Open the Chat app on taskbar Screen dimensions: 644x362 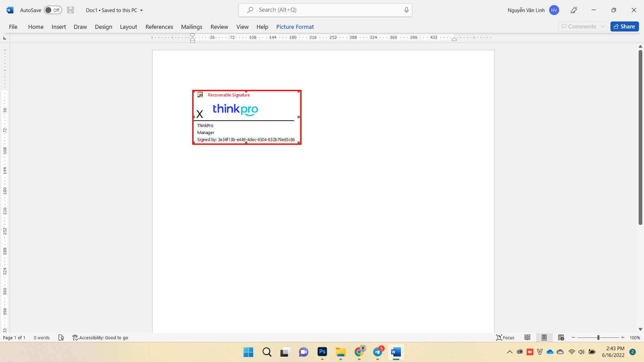coord(304,352)
